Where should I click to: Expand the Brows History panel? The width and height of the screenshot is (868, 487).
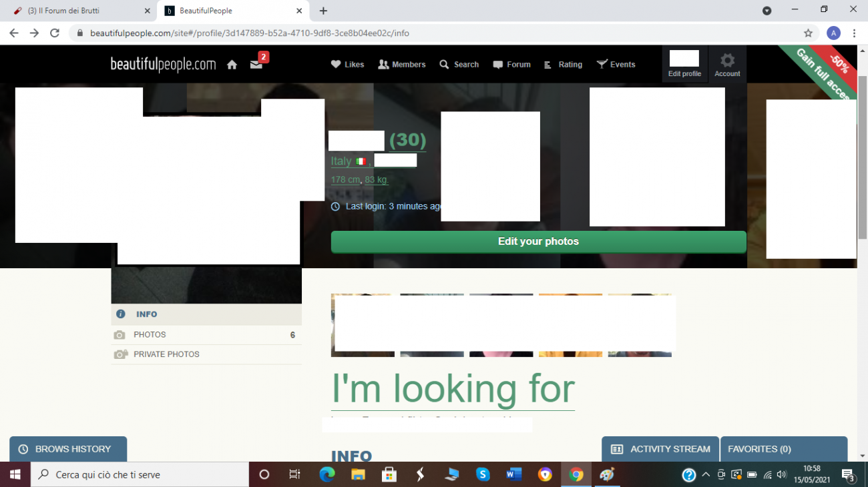67,449
